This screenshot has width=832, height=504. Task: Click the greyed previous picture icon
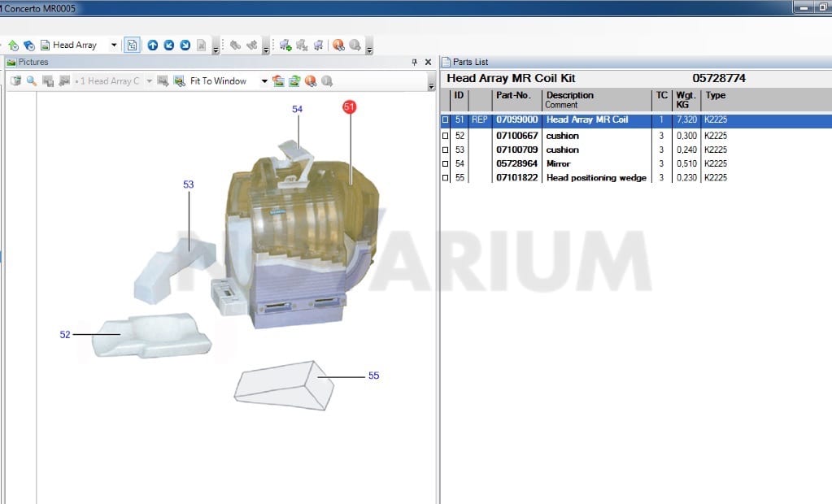tap(65, 81)
